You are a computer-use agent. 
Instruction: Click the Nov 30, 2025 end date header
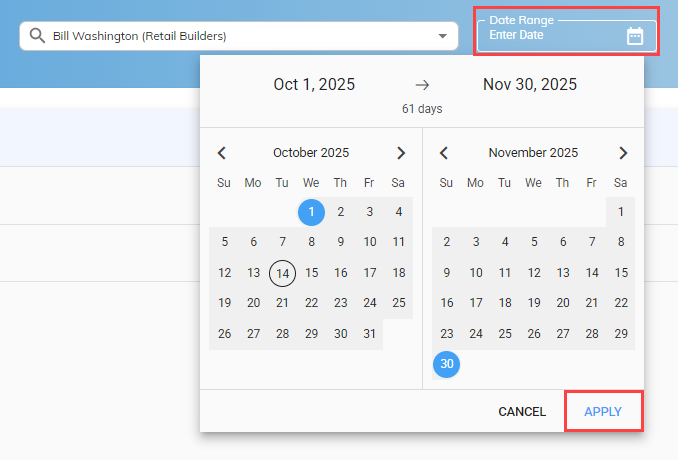click(x=530, y=84)
